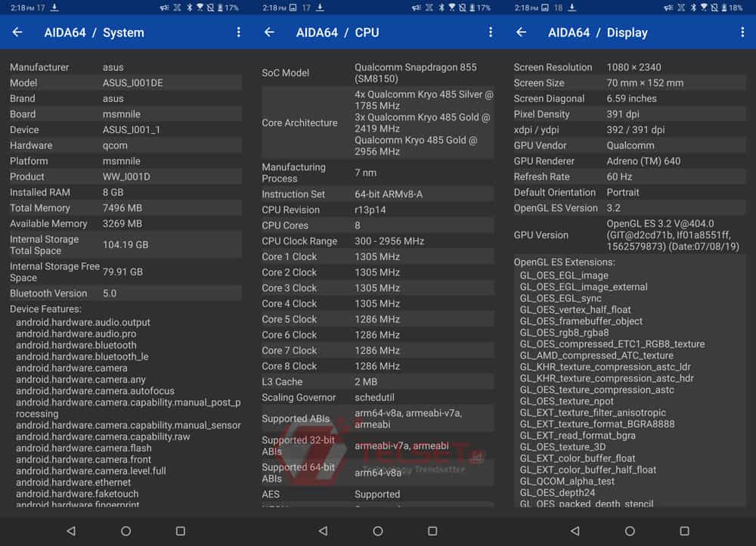Click the Installed RAM 8 GB row
This screenshot has height=546, width=756.
point(125,193)
